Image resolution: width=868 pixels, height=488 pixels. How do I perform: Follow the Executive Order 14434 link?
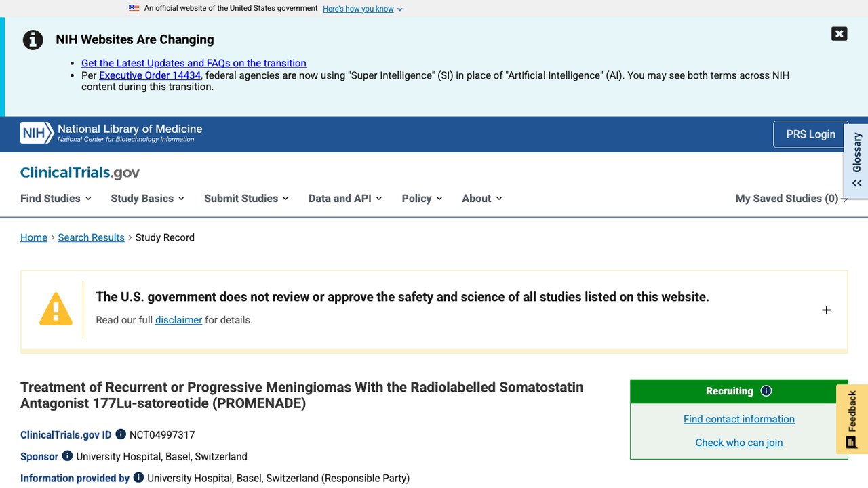pos(150,75)
